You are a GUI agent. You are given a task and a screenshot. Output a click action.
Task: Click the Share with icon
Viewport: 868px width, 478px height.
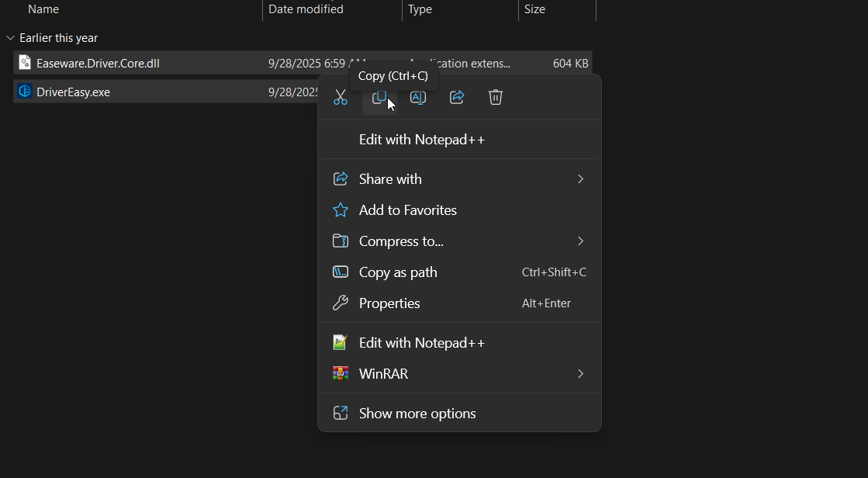pos(341,179)
